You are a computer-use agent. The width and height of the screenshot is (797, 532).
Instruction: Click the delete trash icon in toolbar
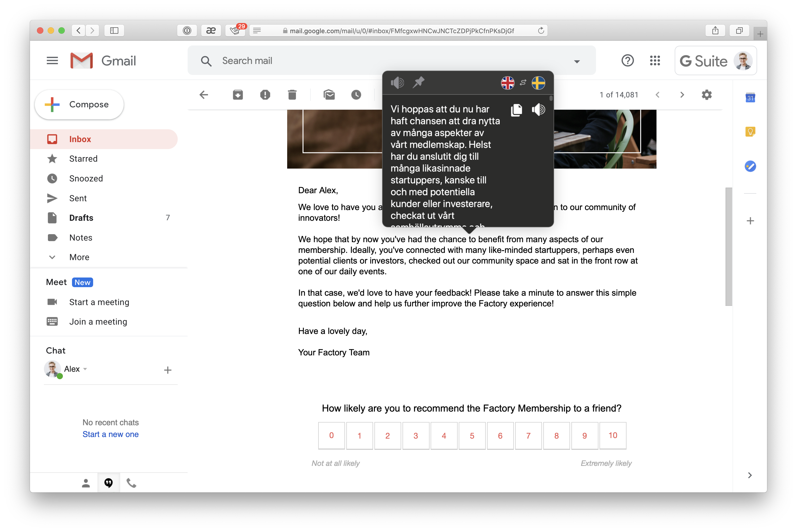click(x=292, y=94)
